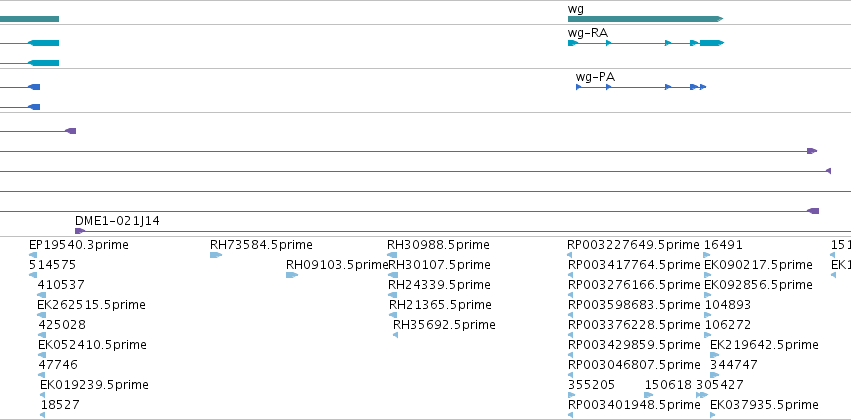Screen dimensions: 851x420
Task: Select the RP003227649.5prime arrow marker
Action: tap(570, 255)
